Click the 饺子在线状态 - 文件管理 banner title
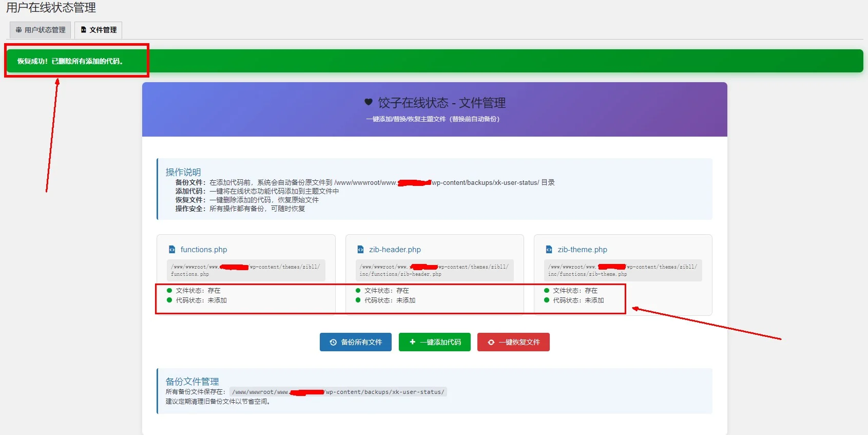 coord(442,103)
